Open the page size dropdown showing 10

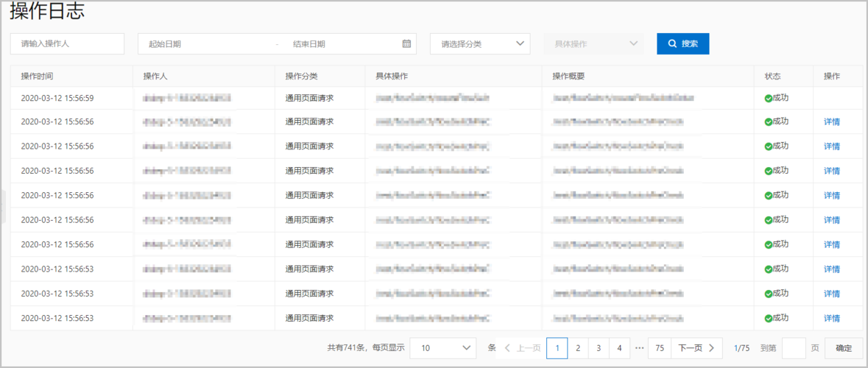coord(443,348)
